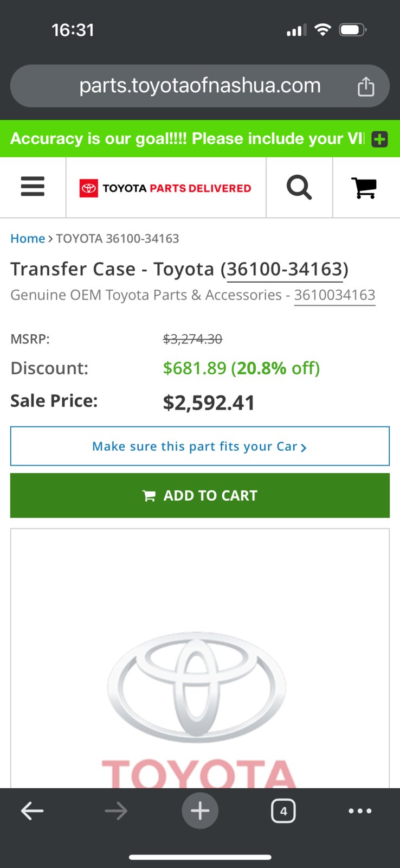Tap the parts.toyotaofnashua.com address bar
This screenshot has width=400, height=868.
200,86
